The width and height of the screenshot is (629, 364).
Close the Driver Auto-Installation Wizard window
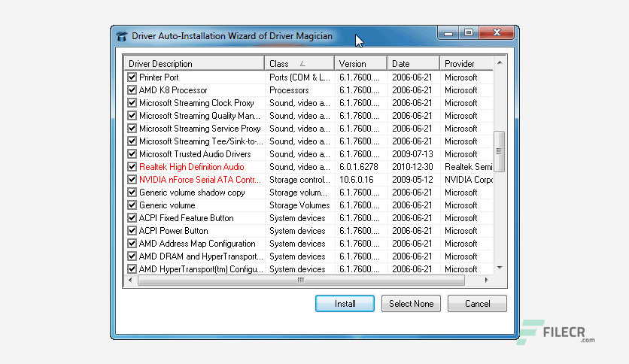click(497, 33)
